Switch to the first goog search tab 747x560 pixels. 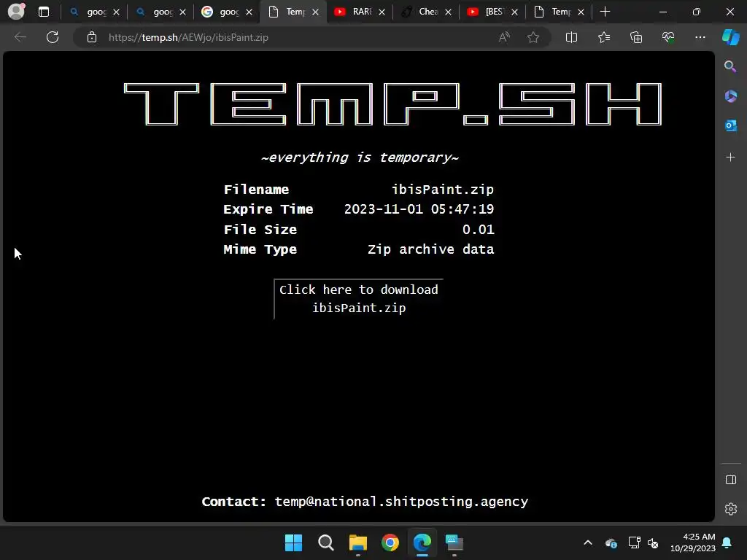[x=94, y=12]
